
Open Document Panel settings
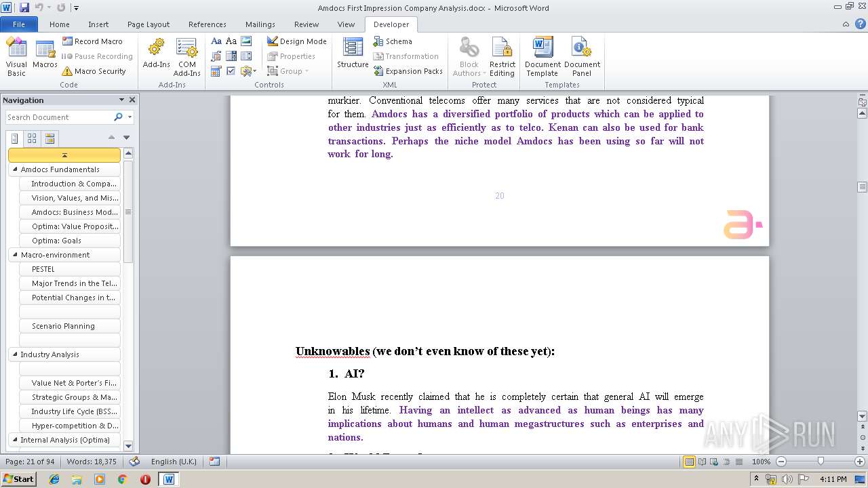582,57
